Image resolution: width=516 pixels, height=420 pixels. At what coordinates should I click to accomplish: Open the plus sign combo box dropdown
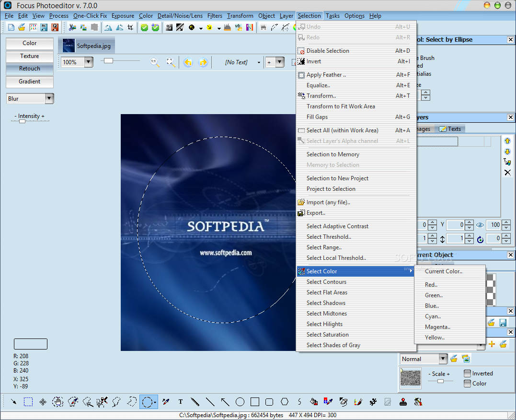click(280, 62)
